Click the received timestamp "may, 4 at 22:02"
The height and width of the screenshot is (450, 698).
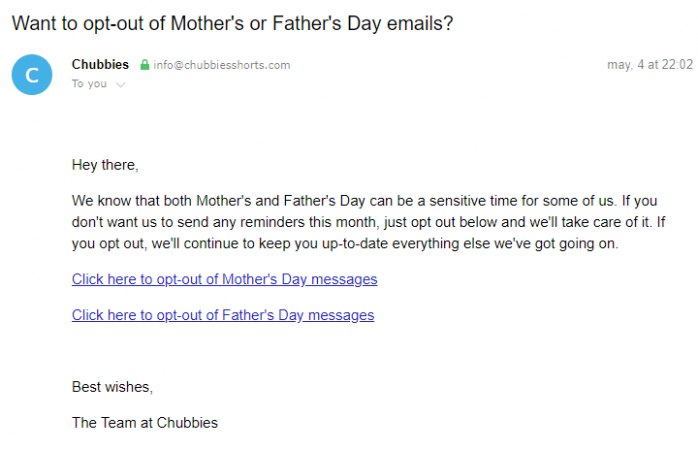pos(649,65)
